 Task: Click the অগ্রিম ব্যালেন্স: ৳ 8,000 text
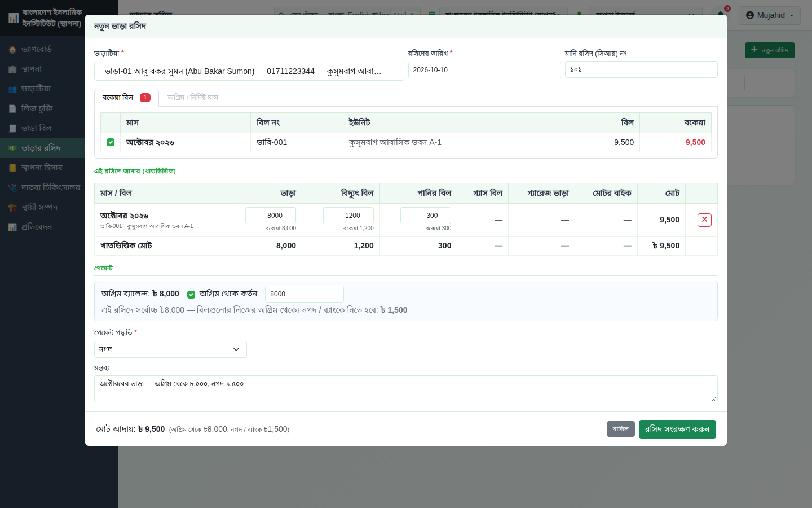coord(140,294)
